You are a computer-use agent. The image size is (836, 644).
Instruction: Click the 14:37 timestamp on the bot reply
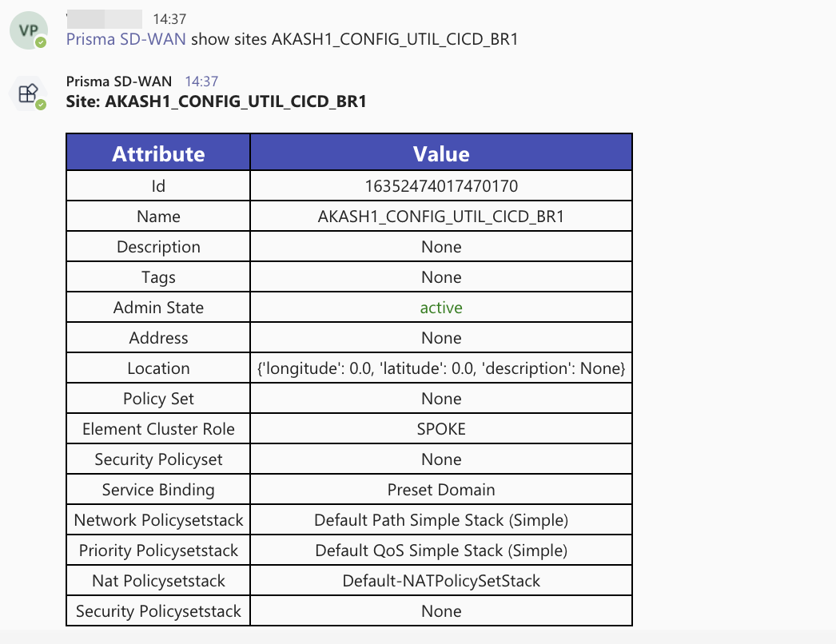pos(201,81)
